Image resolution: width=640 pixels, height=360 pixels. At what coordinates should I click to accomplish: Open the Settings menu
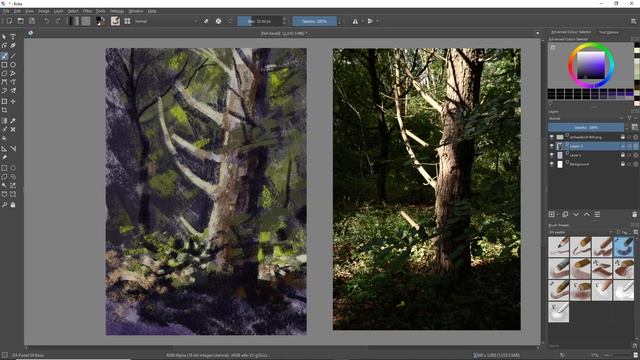click(x=117, y=11)
